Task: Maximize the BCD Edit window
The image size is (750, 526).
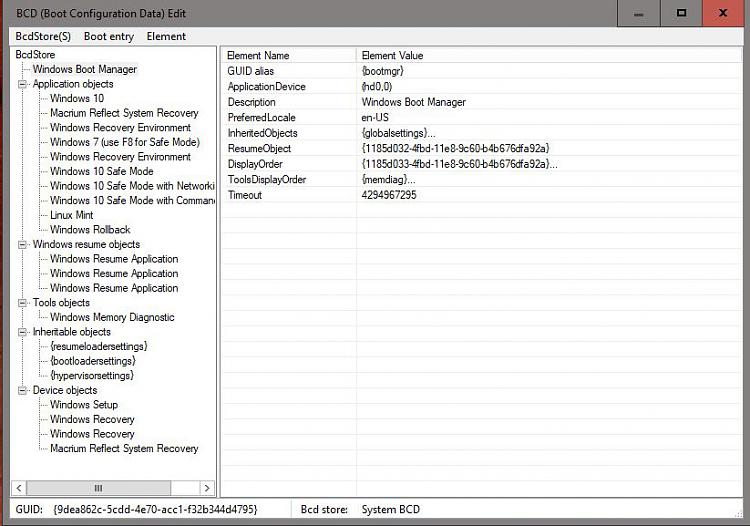Action: tap(682, 13)
